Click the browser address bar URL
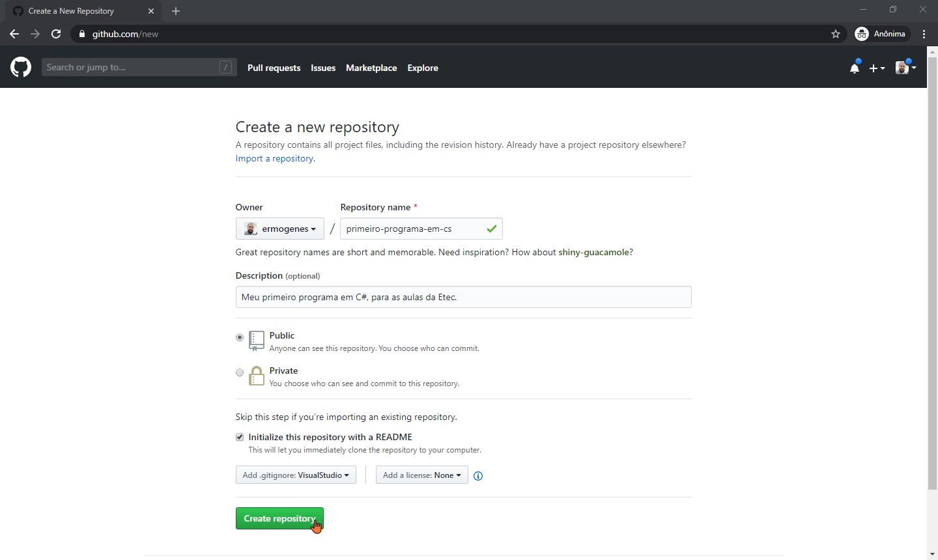 point(125,34)
